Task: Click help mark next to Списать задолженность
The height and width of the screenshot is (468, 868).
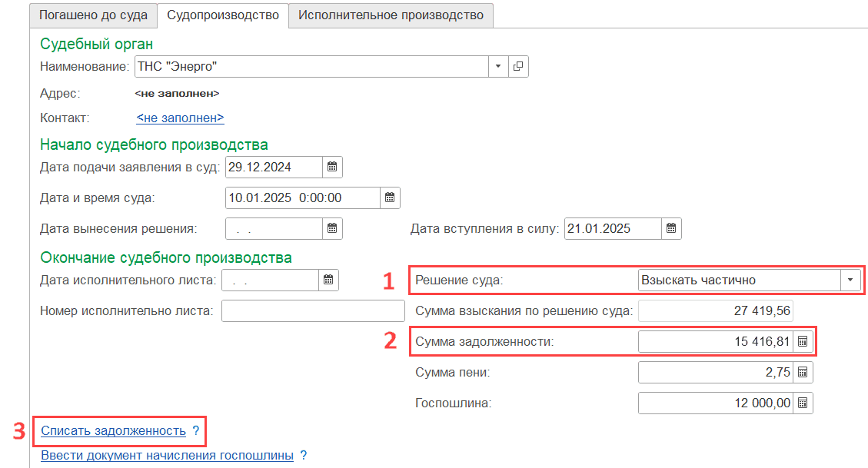Action: pos(196,431)
